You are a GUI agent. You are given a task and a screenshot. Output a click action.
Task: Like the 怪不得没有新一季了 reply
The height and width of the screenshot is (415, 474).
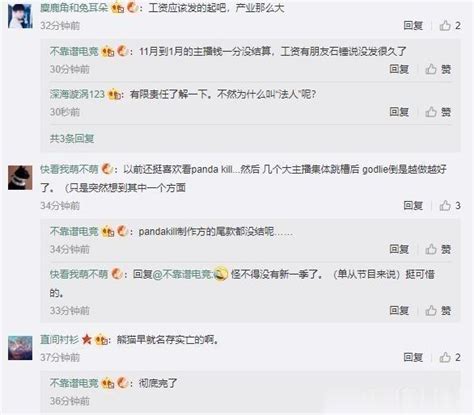(438, 311)
